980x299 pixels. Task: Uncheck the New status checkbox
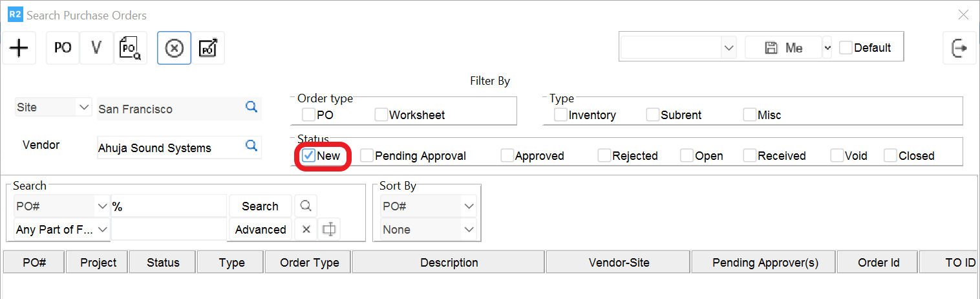pyautogui.click(x=309, y=155)
